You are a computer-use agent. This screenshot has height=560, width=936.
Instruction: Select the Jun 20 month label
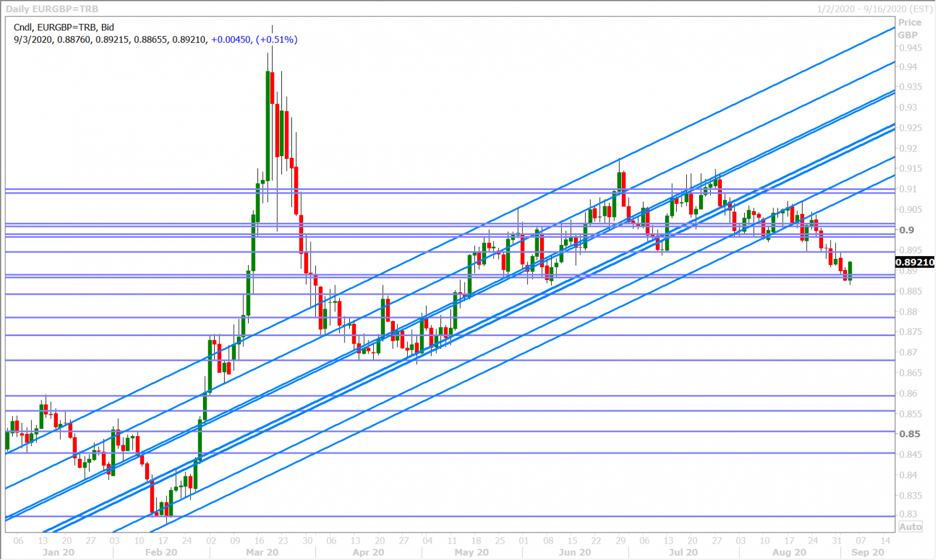(x=574, y=552)
